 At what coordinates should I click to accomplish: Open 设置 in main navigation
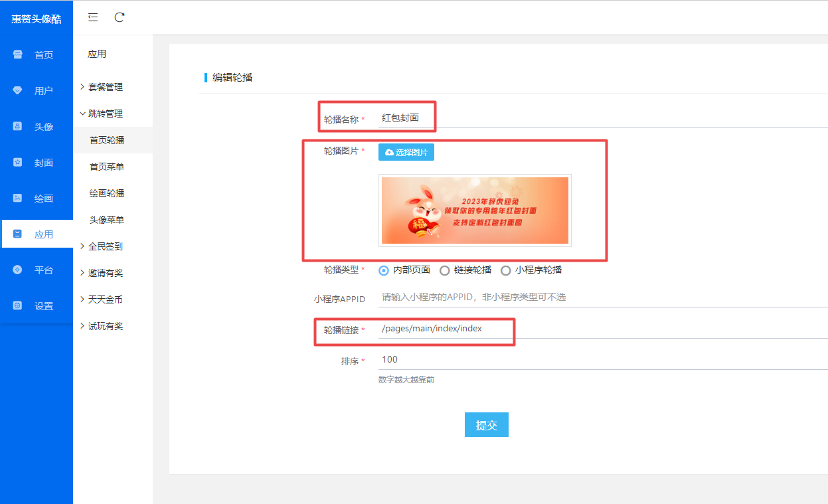tap(37, 306)
